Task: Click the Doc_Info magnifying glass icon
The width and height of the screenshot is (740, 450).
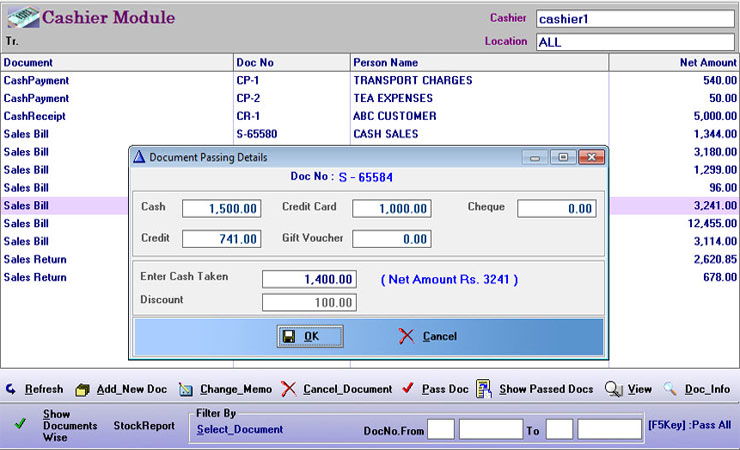Action: point(670,389)
